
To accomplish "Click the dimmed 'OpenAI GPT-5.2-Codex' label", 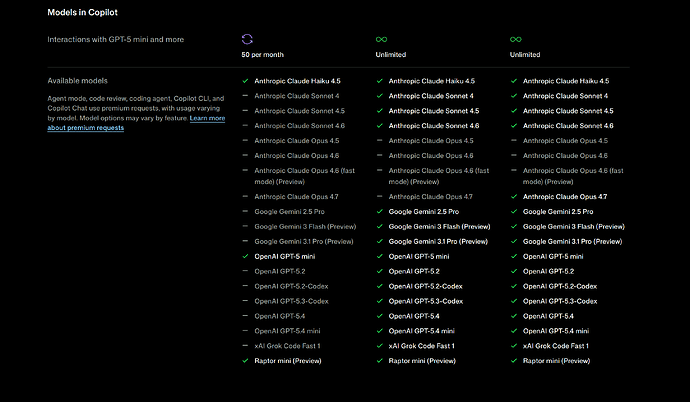I will (291, 286).
